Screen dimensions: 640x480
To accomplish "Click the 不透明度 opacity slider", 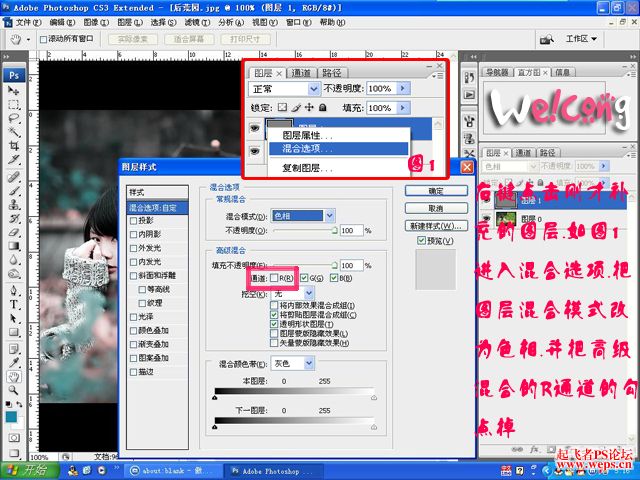I will pyautogui.click(x=305, y=231).
